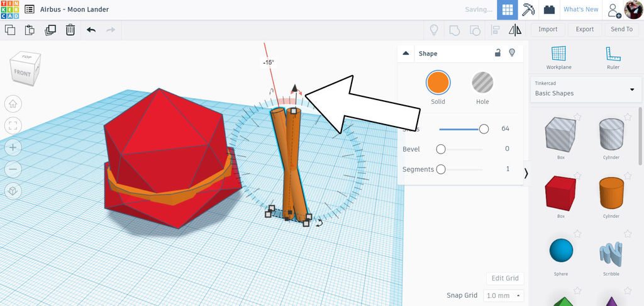
Task: Open the Basic Shapes library dropdown
Action: pos(587,89)
